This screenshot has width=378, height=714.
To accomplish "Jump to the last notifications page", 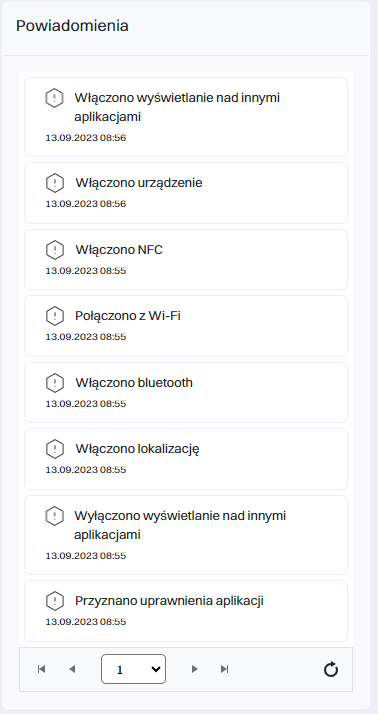I will 224,669.
